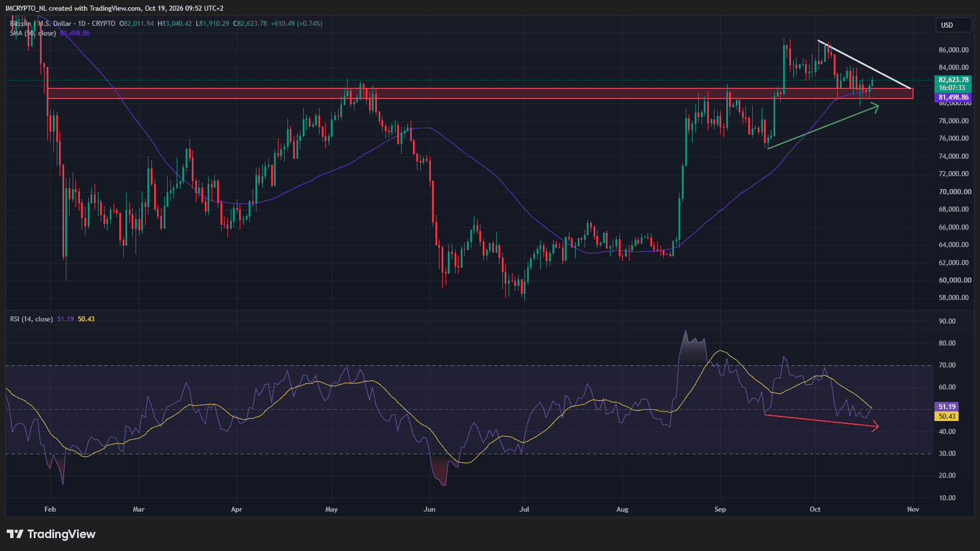Image resolution: width=980 pixels, height=551 pixels.
Task: Click the 70,000.00 price axis label
Action: 955,192
